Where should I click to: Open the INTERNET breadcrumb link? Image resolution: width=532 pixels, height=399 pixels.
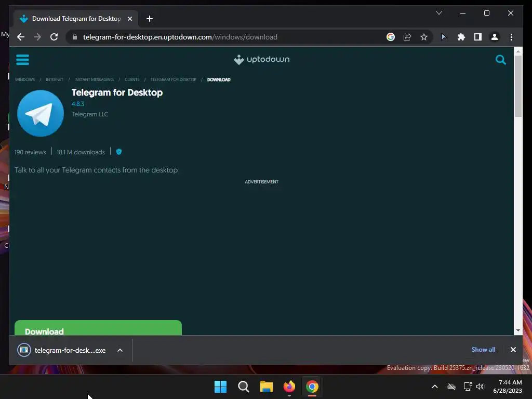pos(54,79)
